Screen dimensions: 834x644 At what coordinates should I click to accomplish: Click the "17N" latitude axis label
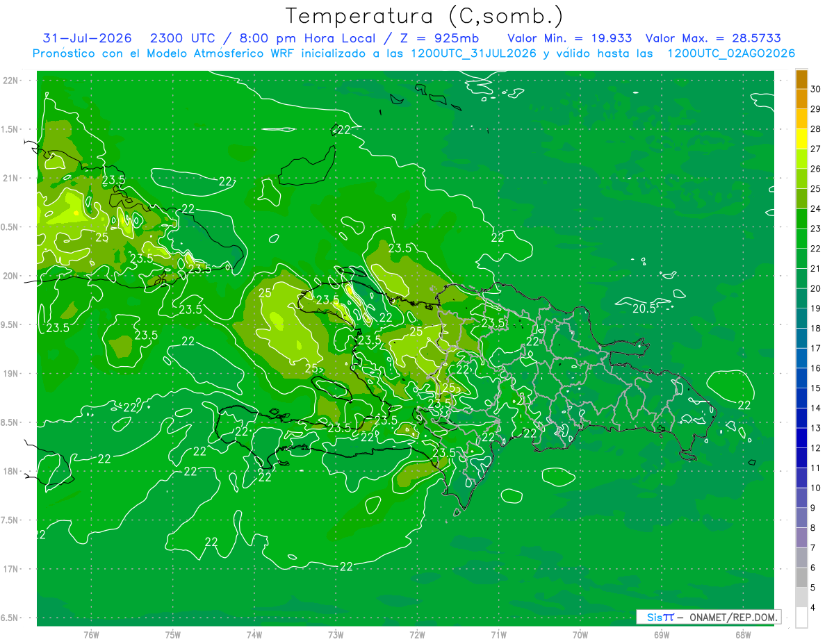12,569
